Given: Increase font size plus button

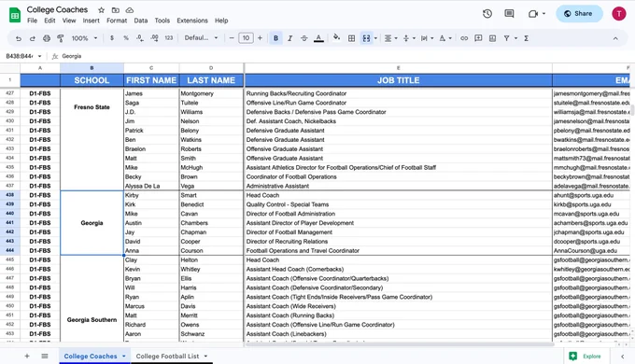Looking at the screenshot, I should coord(260,38).
